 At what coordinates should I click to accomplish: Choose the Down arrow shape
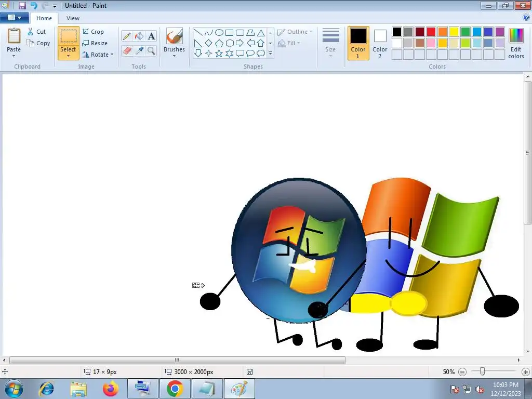click(x=198, y=54)
